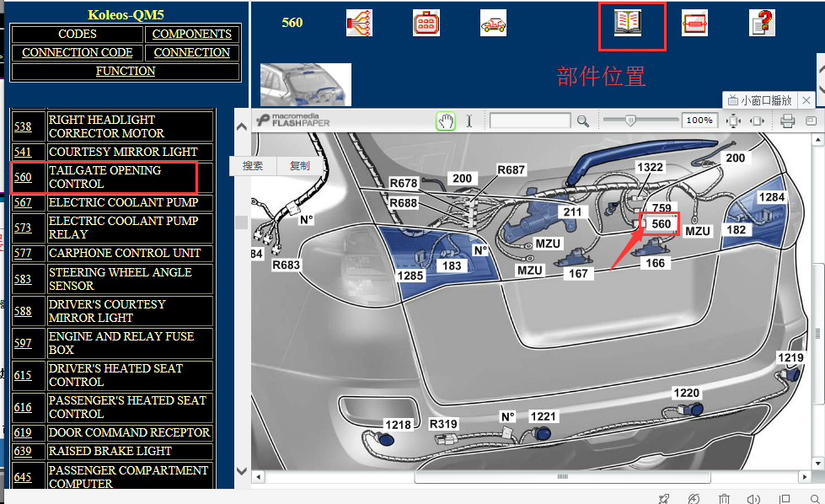Click 复制 copy button
This screenshot has height=504, width=825.
pos(299,166)
